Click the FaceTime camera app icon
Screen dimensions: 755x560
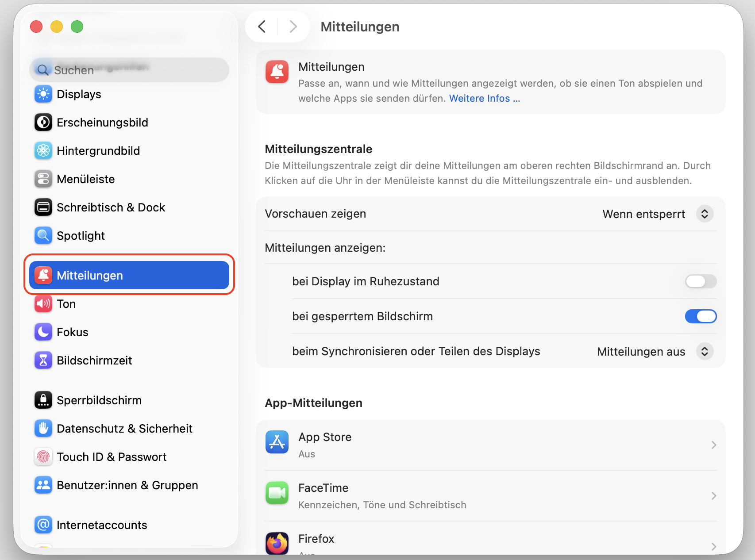pyautogui.click(x=277, y=493)
